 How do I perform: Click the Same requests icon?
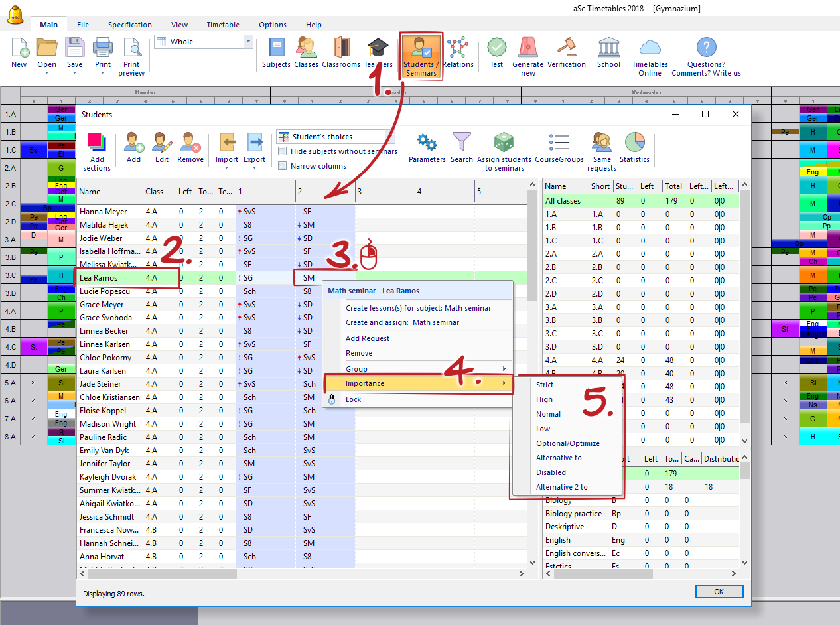pos(601,151)
